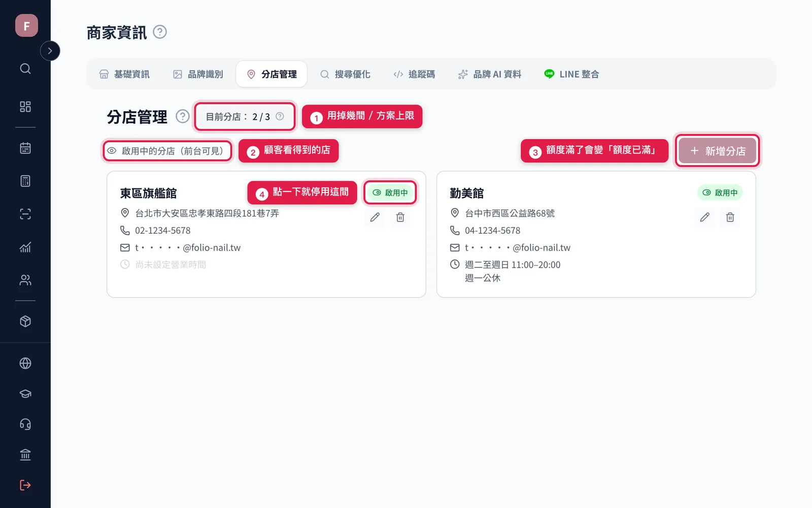This screenshot has width=812, height=508.
Task: Switch to the 搜尋優化 tab
Action: (x=345, y=74)
